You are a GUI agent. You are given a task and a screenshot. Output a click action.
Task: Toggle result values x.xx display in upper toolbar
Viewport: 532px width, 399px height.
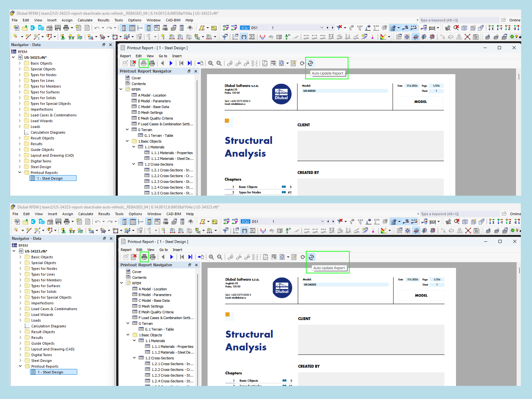[x=414, y=28]
